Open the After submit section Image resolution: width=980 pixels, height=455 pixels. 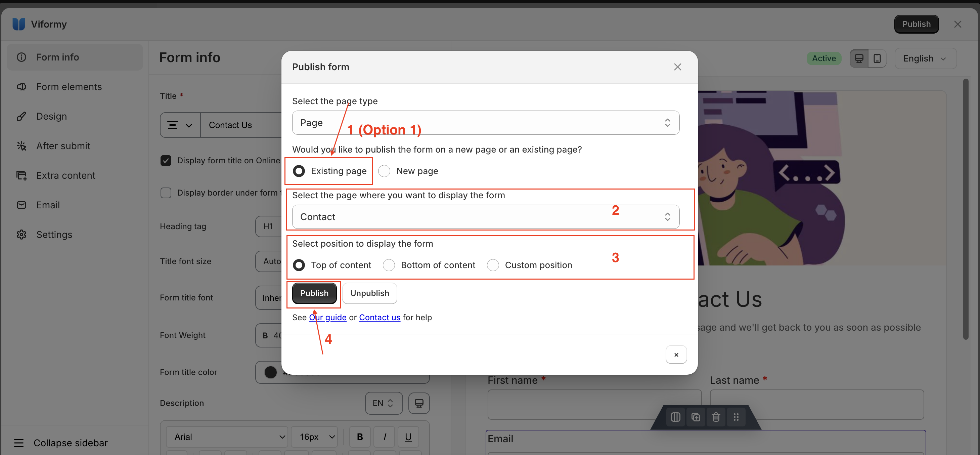pyautogui.click(x=75, y=146)
